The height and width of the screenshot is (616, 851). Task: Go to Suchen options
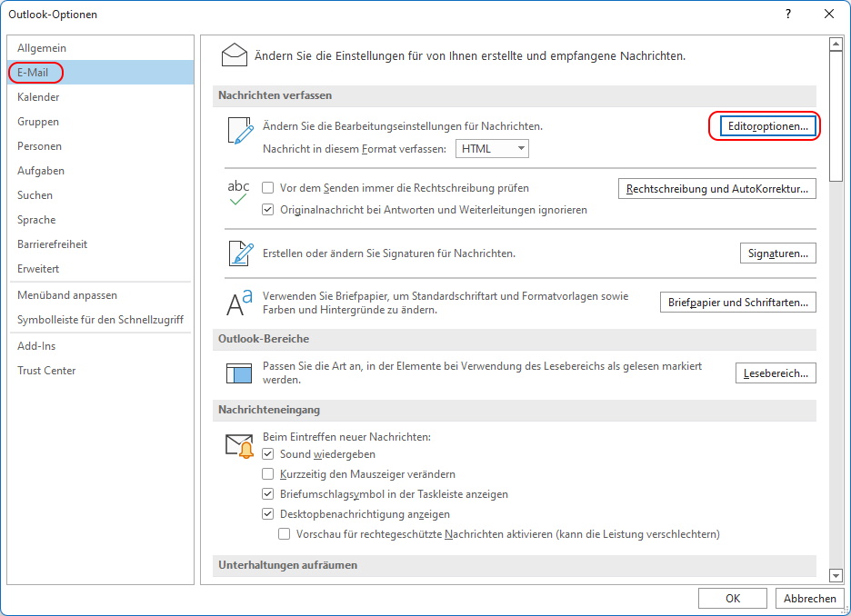(x=101, y=195)
